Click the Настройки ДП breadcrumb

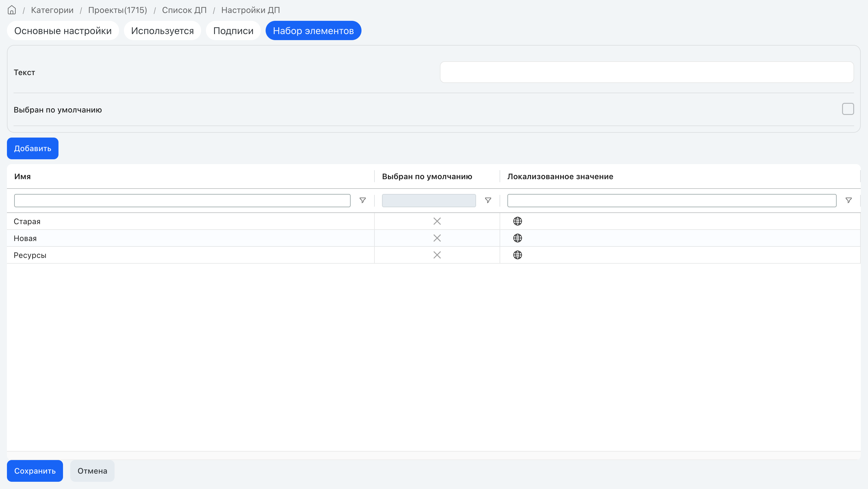251,10
